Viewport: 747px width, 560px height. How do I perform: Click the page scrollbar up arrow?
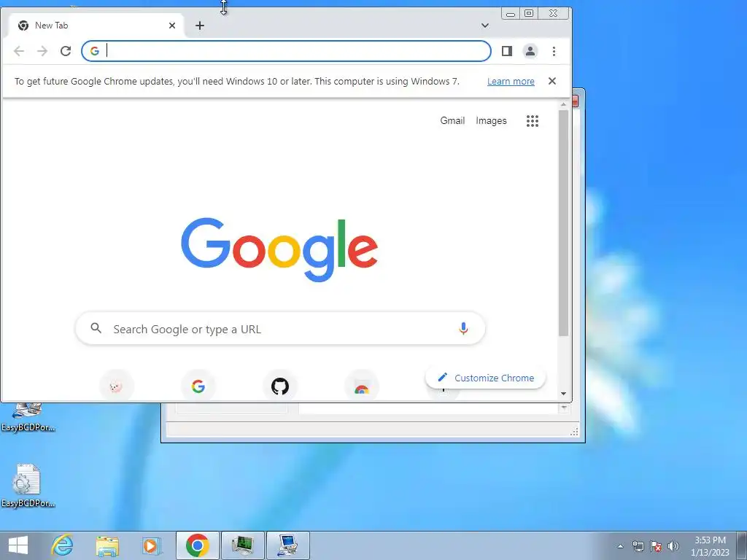[564, 104]
